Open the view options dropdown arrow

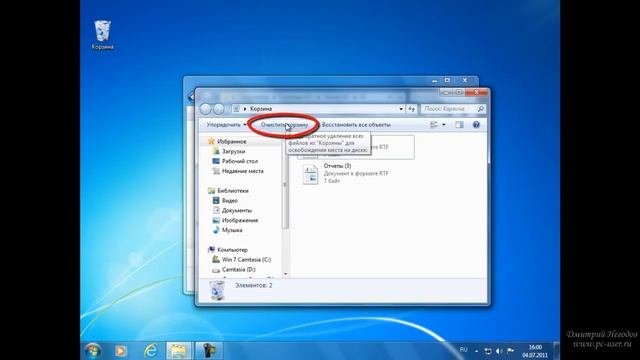tap(444, 125)
